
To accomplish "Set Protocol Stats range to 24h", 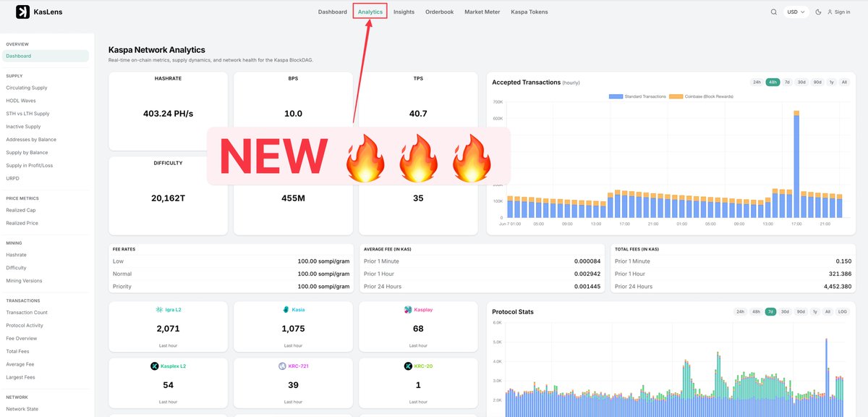I will 741,311.
